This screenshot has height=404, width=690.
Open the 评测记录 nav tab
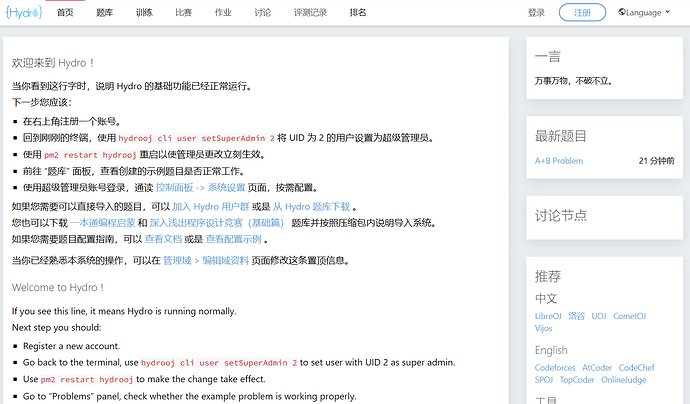310,13
